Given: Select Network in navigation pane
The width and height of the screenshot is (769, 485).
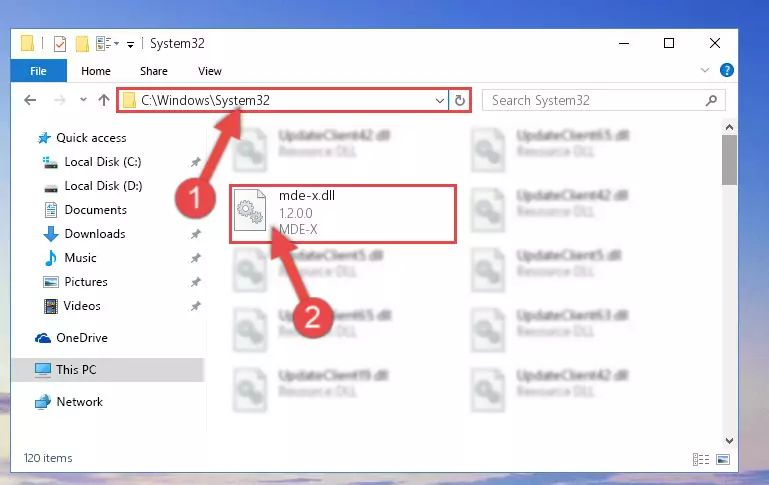Looking at the screenshot, I should [79, 402].
